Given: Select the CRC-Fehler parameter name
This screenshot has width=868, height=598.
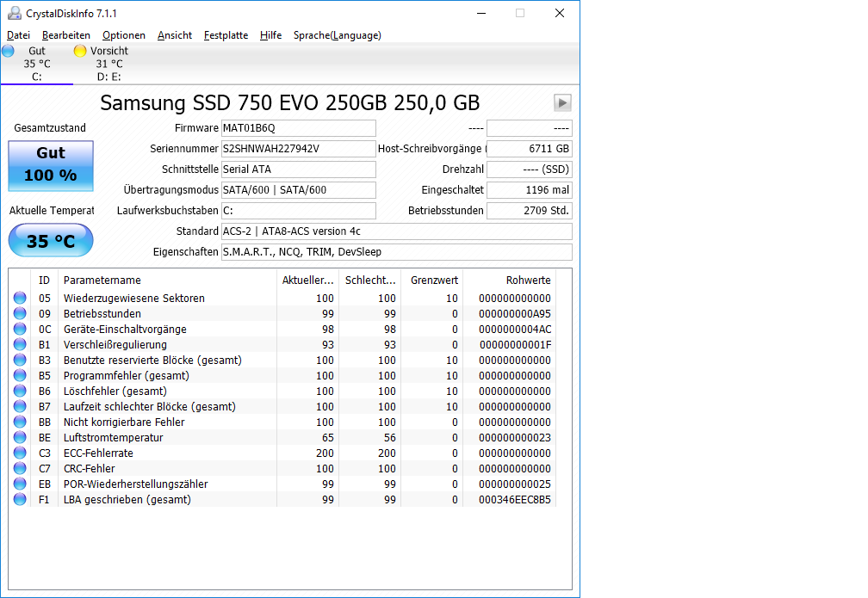Looking at the screenshot, I should click(90, 469).
